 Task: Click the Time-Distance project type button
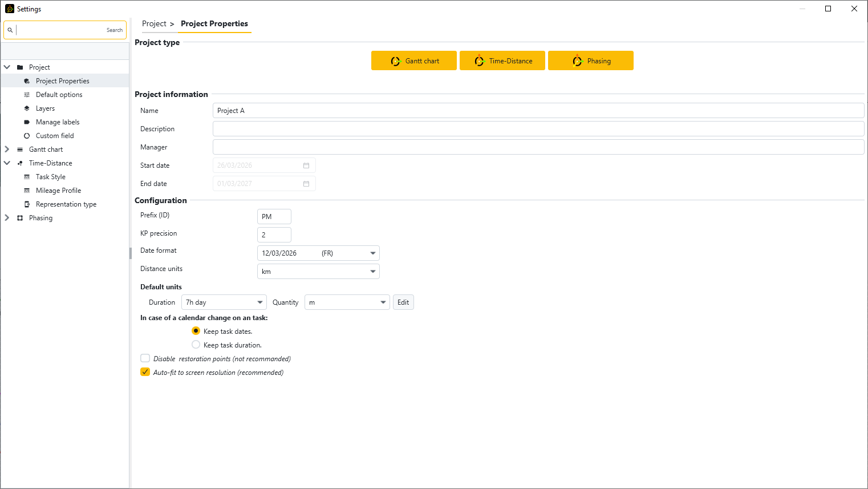click(502, 61)
